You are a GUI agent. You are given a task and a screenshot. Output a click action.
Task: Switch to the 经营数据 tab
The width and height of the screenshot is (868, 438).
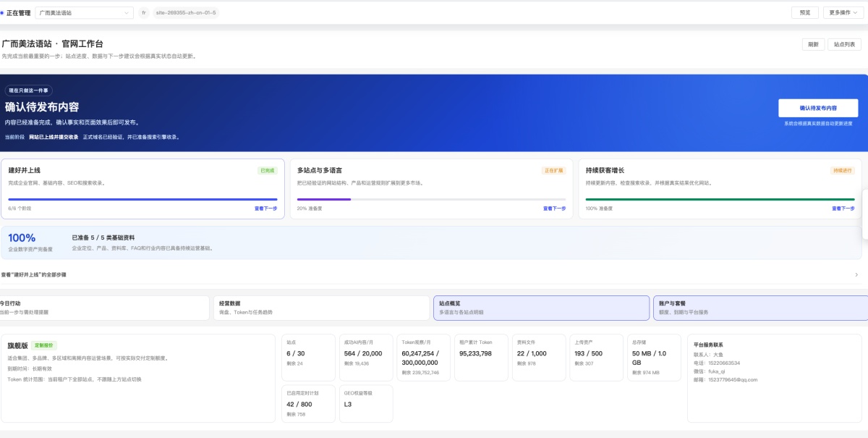(x=321, y=308)
